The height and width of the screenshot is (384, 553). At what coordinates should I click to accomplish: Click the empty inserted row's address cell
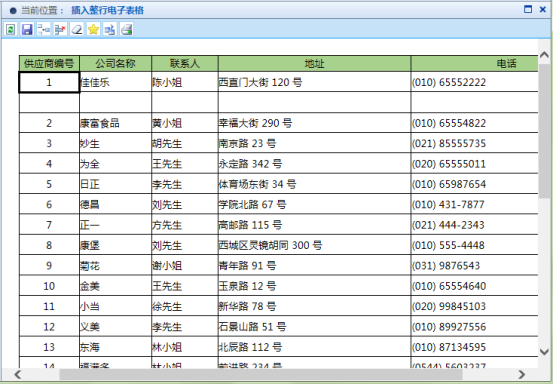coord(315,103)
